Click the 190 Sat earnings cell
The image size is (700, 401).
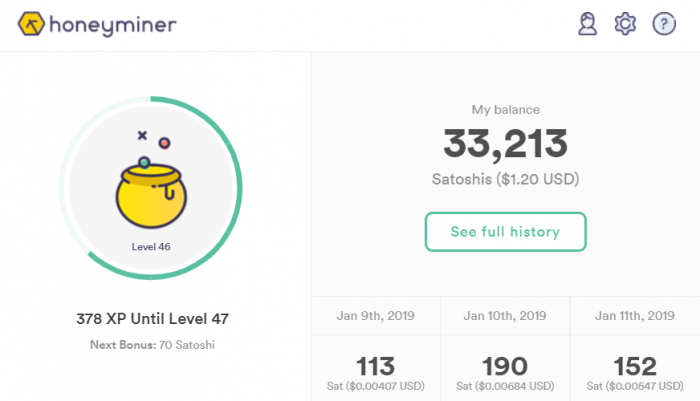coord(505,368)
